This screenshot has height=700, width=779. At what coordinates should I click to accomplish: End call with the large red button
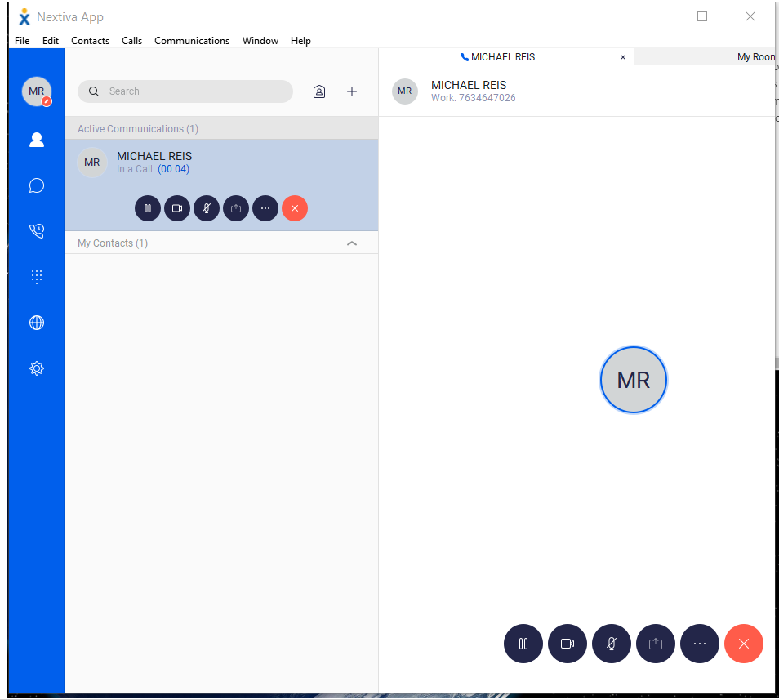coord(744,644)
